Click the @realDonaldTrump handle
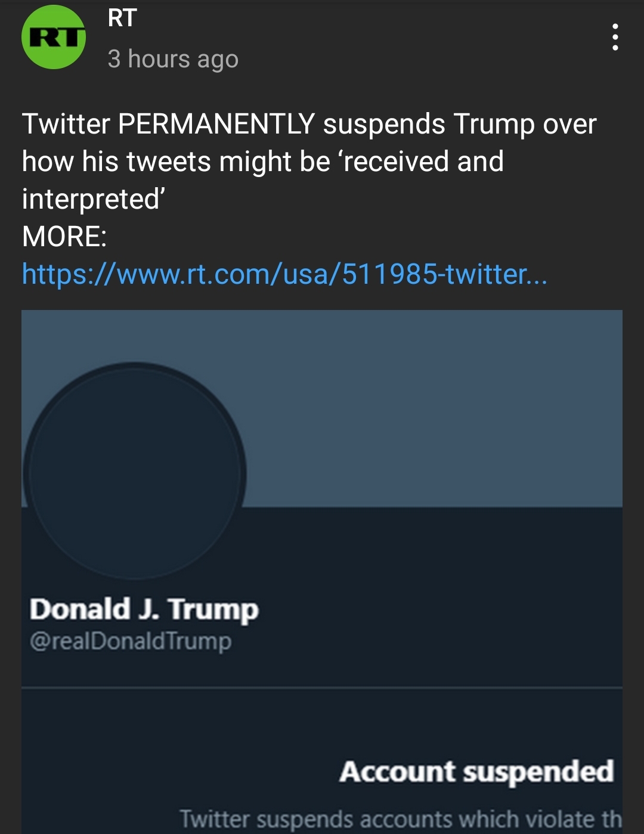This screenshot has height=834, width=644. tap(131, 641)
